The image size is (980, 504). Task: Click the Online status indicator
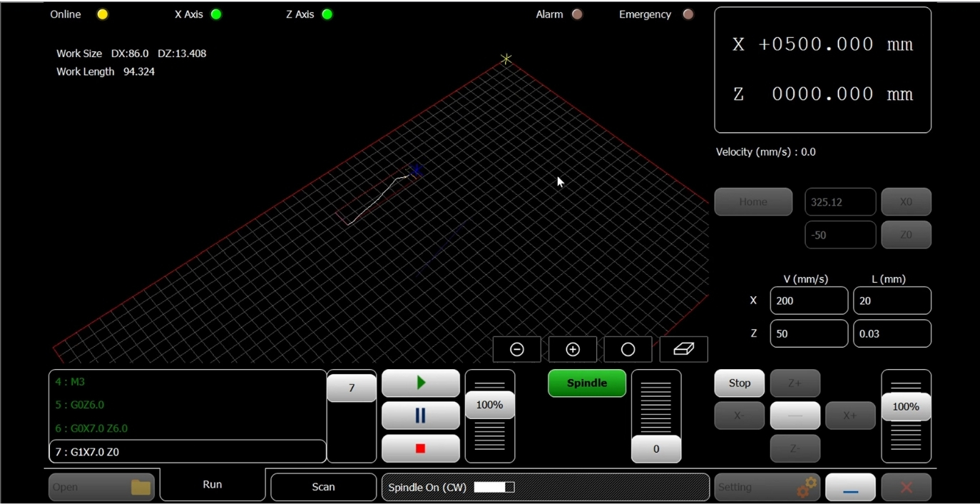(103, 14)
